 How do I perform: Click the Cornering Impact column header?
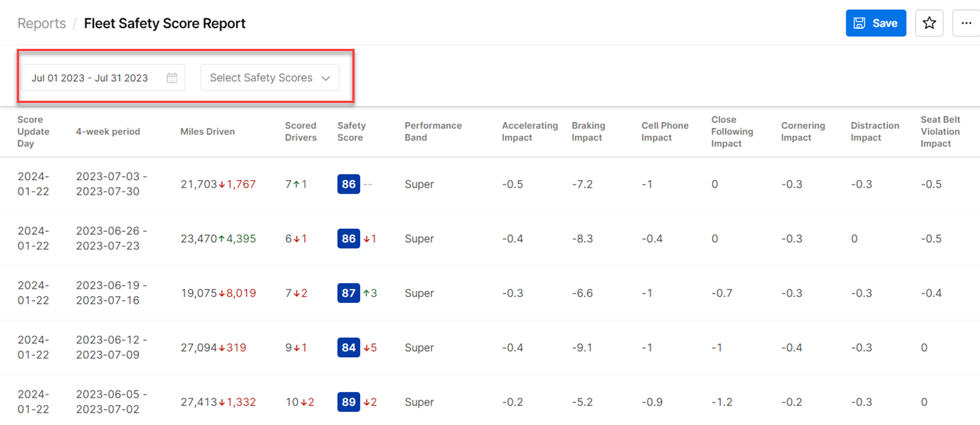coord(803,131)
